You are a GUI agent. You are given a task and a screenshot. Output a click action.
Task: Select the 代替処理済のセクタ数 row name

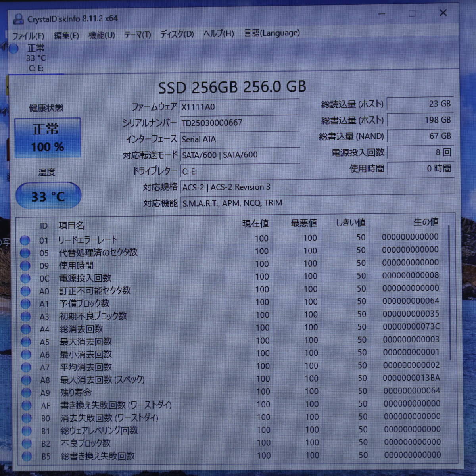(98, 252)
